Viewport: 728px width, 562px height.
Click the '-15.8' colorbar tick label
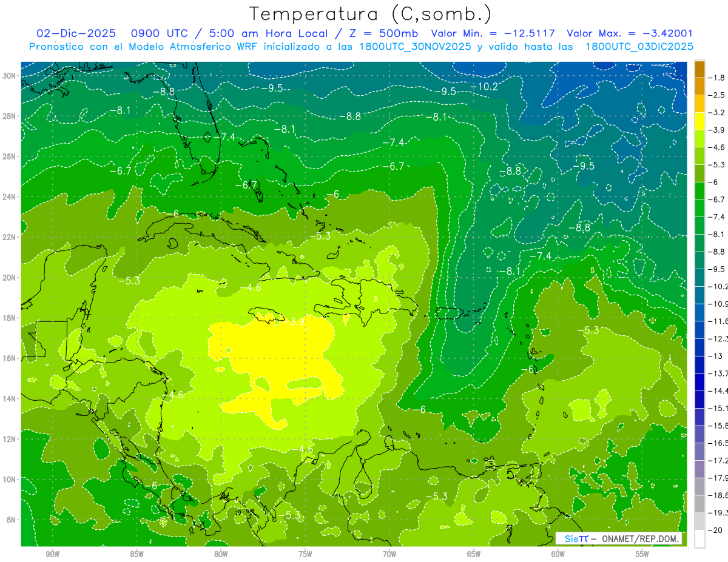point(717,426)
